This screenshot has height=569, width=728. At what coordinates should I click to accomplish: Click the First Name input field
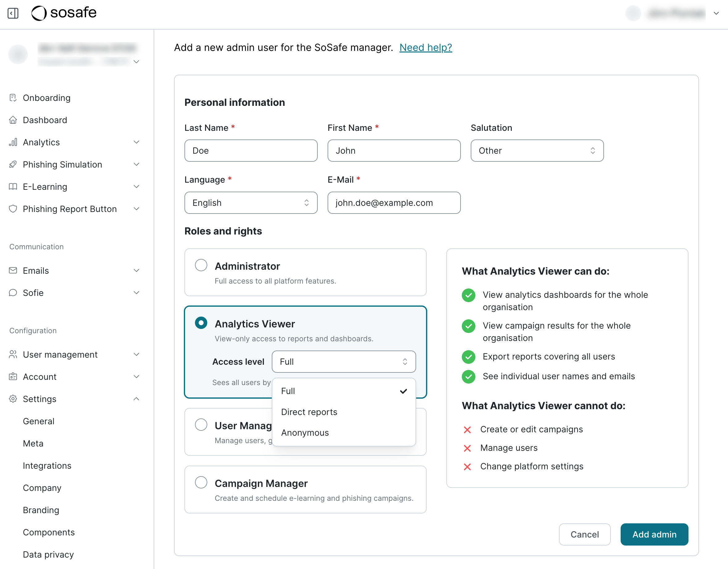(x=394, y=151)
